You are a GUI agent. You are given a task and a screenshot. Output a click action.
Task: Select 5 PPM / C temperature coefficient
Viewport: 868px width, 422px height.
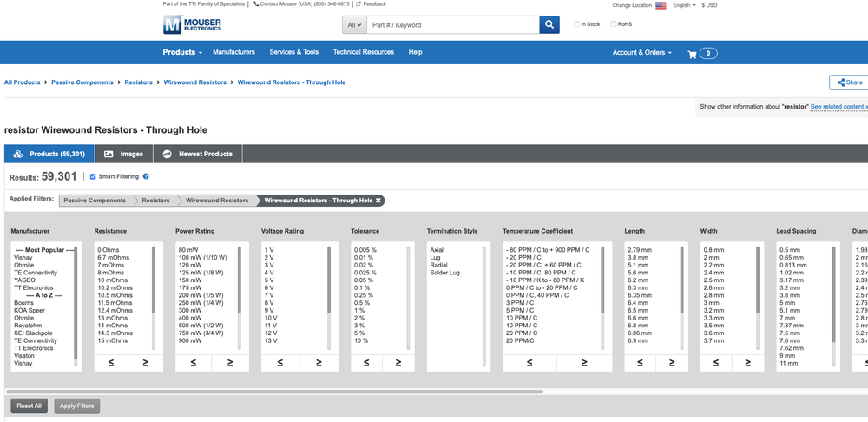pyautogui.click(x=520, y=311)
